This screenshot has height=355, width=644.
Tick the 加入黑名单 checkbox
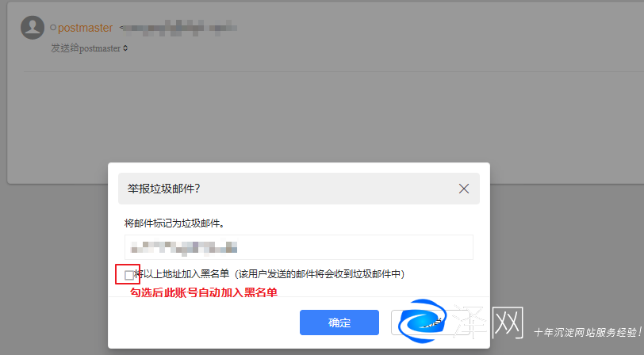[x=129, y=275]
